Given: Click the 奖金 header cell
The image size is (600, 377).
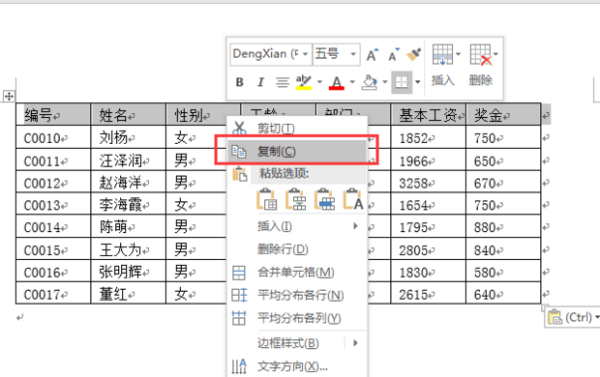Looking at the screenshot, I should coord(504,114).
